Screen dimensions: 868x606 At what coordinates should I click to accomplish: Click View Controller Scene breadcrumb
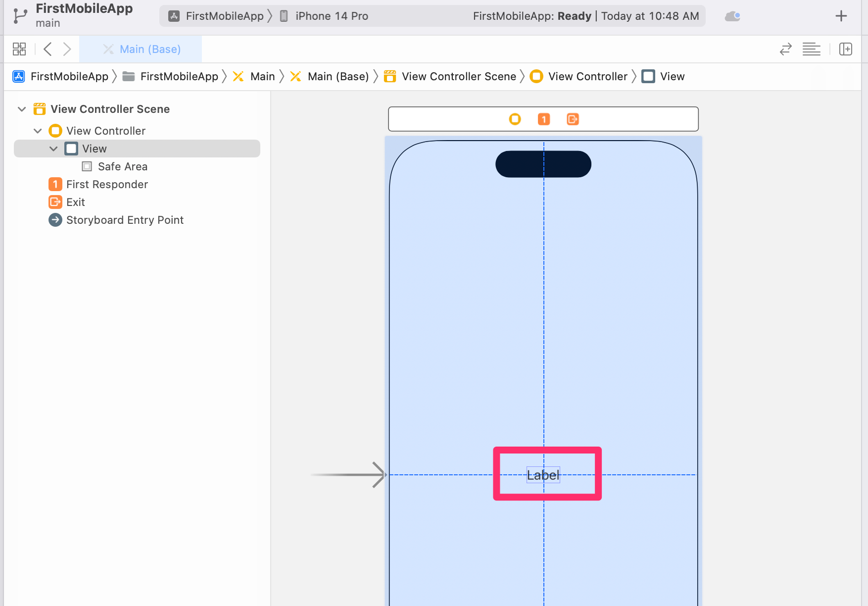point(450,76)
